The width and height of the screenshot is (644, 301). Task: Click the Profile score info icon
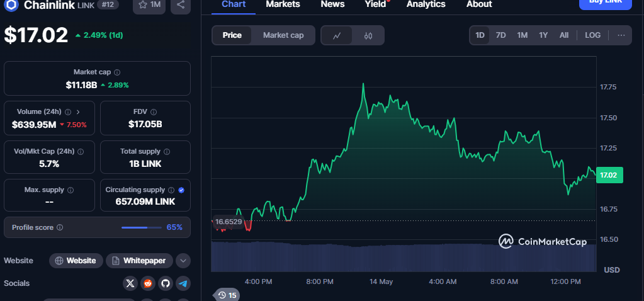click(x=60, y=227)
